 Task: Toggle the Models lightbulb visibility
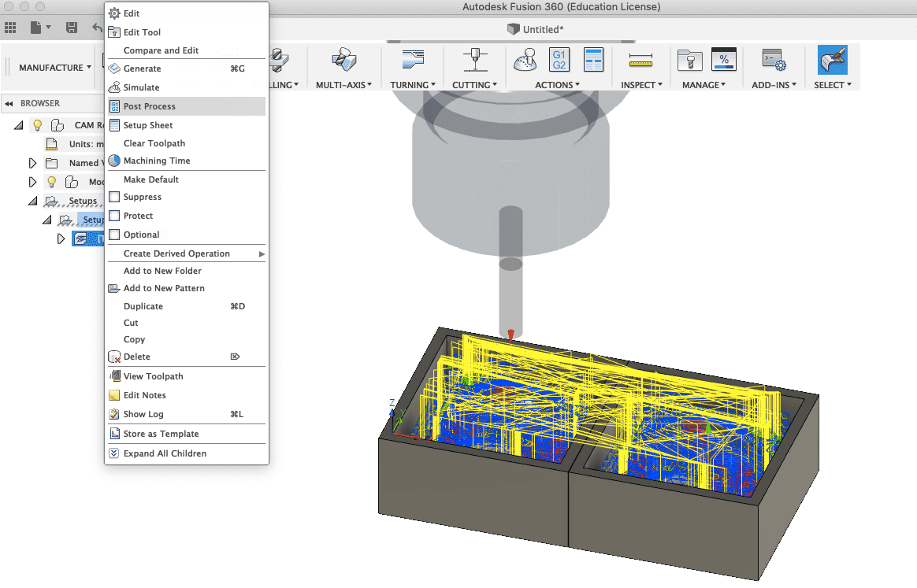(x=51, y=182)
